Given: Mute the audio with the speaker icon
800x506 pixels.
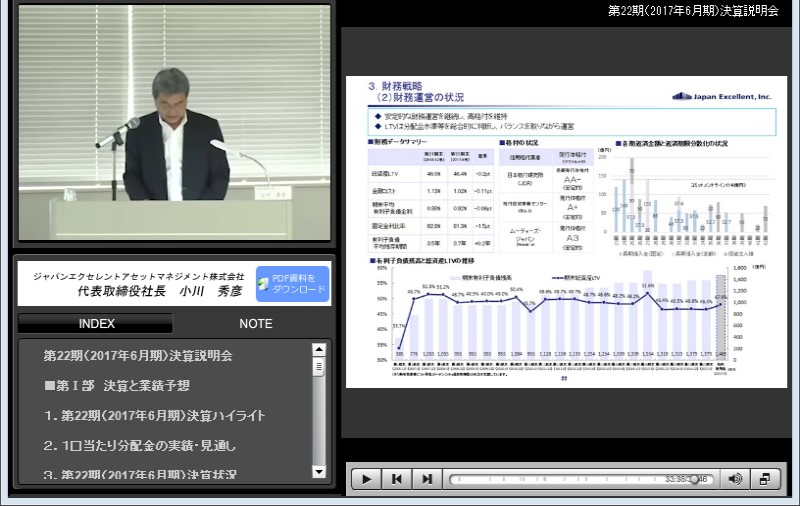Looking at the screenshot, I should tap(735, 479).
